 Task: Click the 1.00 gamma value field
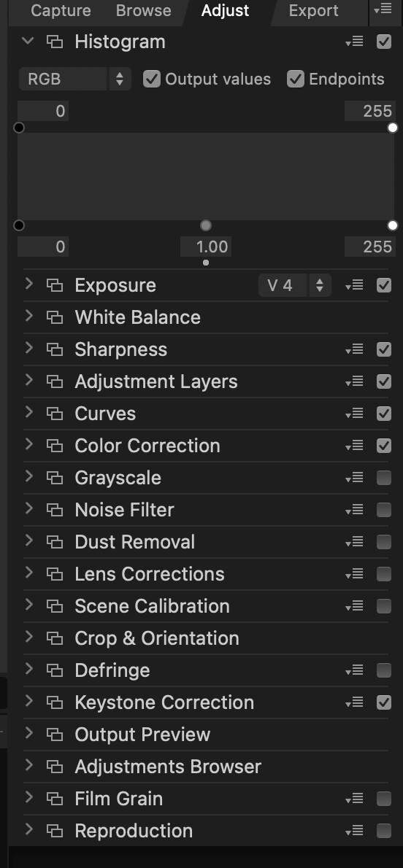coord(206,247)
